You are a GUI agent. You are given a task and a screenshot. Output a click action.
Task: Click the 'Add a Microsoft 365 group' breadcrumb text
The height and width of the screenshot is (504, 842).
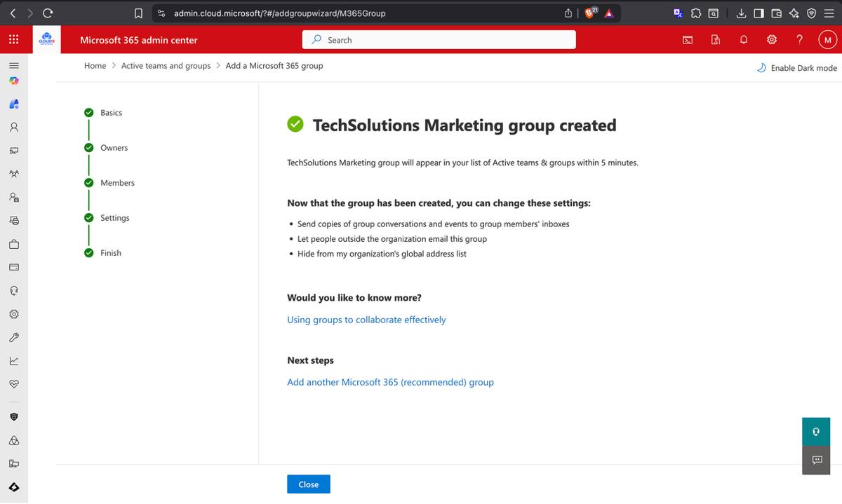tap(274, 66)
